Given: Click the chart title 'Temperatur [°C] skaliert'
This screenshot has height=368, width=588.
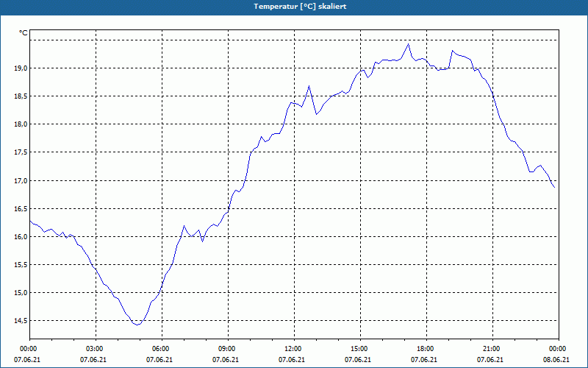Looking at the screenshot, I should (300, 7).
